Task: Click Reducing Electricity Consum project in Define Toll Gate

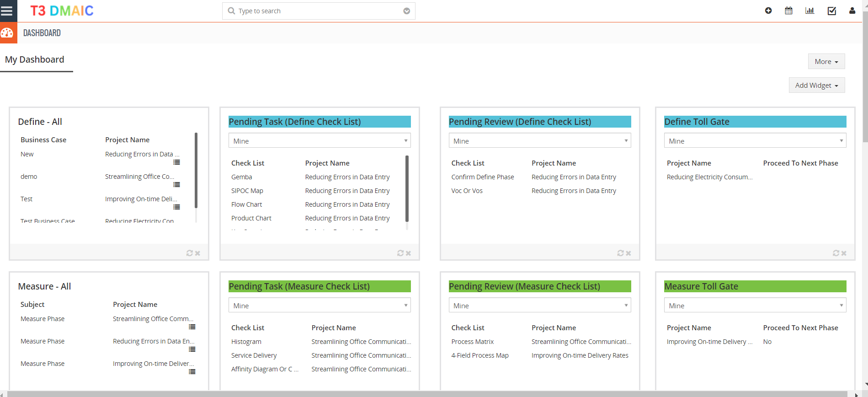Action: click(x=709, y=177)
